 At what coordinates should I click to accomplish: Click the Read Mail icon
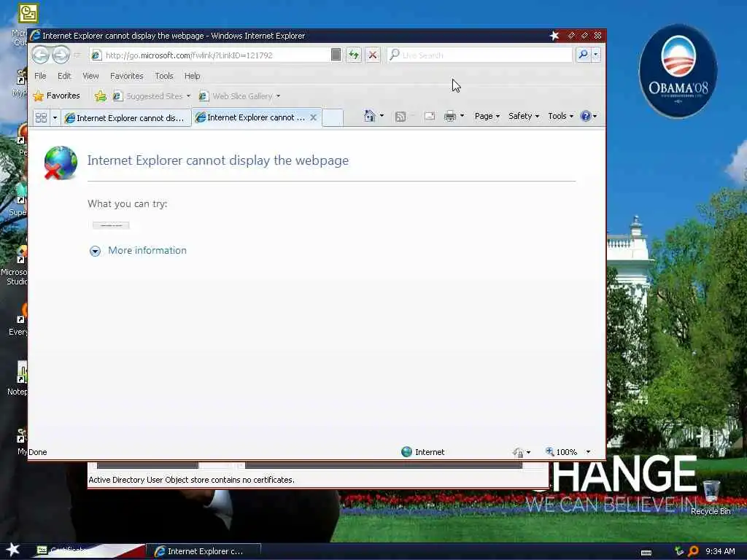[x=429, y=116]
